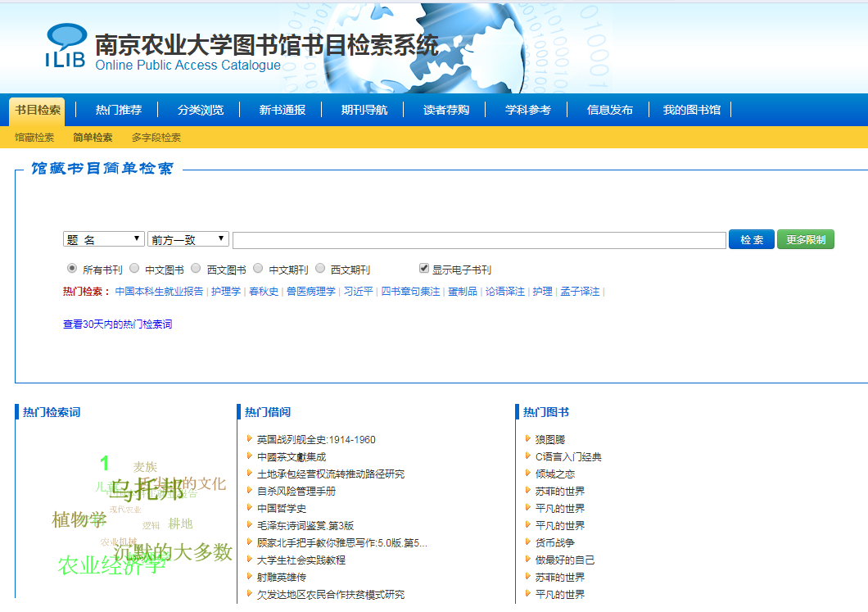Toggle the 显示电子书刊 checkbox
Screen dimensions: 868x612
point(424,269)
